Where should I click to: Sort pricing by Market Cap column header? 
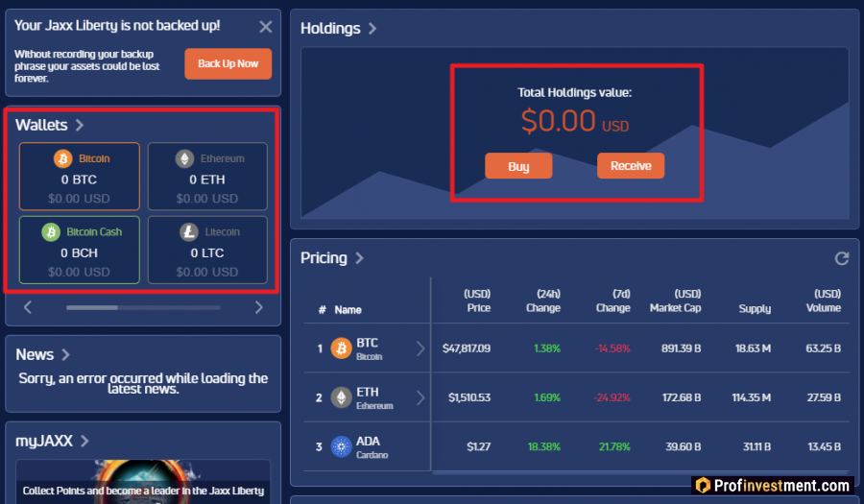pos(676,300)
